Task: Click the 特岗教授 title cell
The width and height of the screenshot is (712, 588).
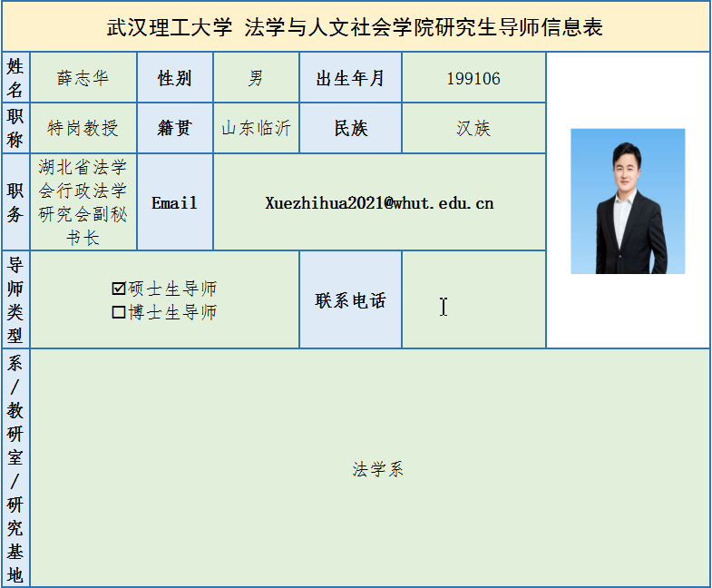Action: pos(83,128)
